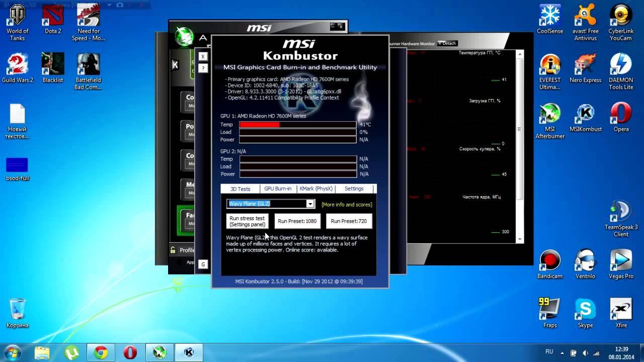
Task: Open EVEREST Ultimate desktop icon
Action: (550, 72)
